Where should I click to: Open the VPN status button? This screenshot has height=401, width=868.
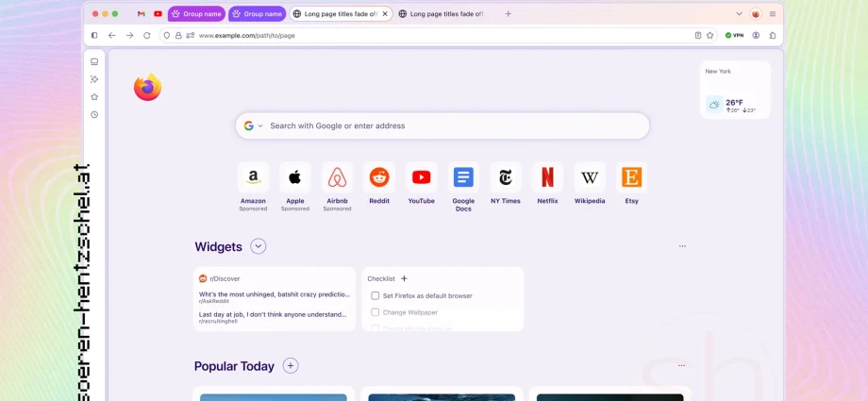click(735, 36)
